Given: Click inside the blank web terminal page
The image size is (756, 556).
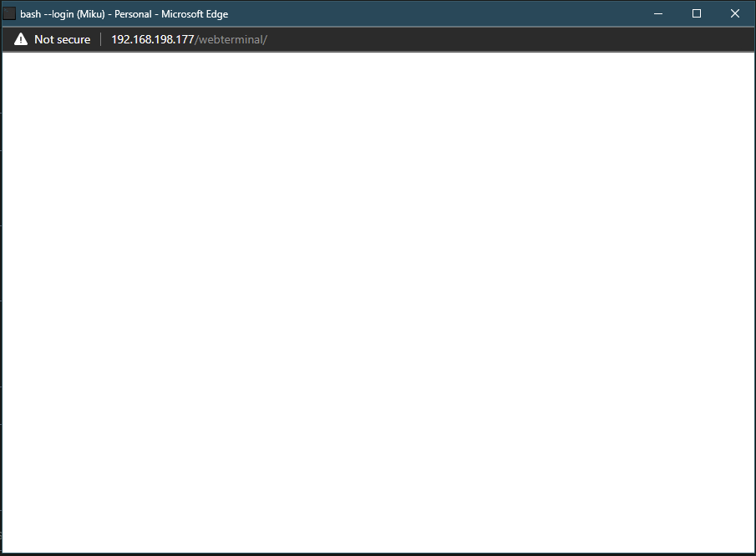Looking at the screenshot, I should (378, 302).
